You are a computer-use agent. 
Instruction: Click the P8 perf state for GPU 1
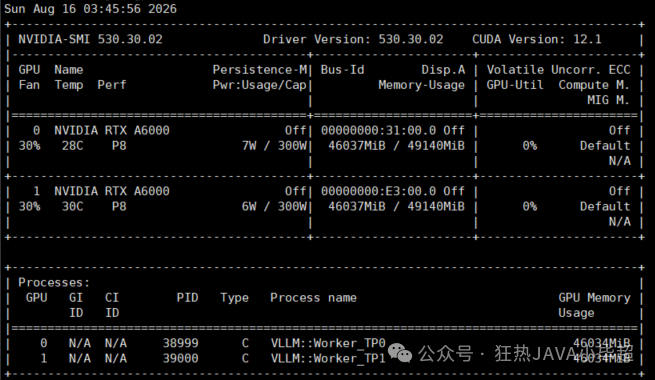[119, 206]
